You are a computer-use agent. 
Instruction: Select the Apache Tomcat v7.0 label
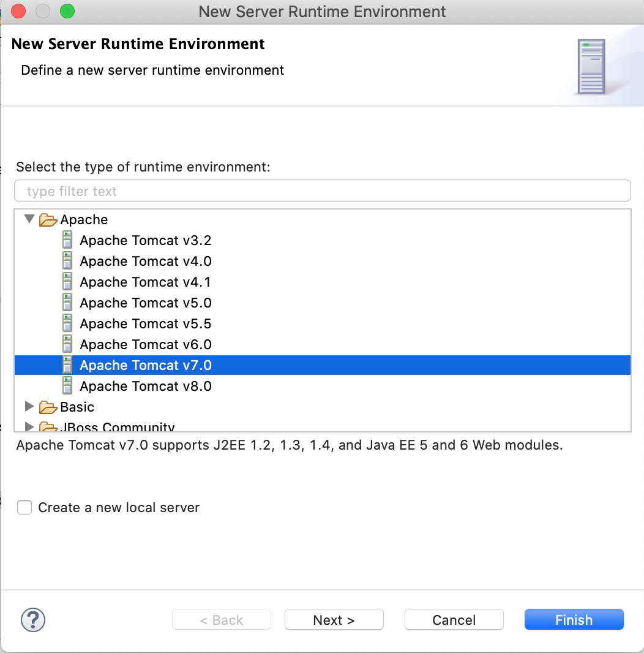point(146,365)
